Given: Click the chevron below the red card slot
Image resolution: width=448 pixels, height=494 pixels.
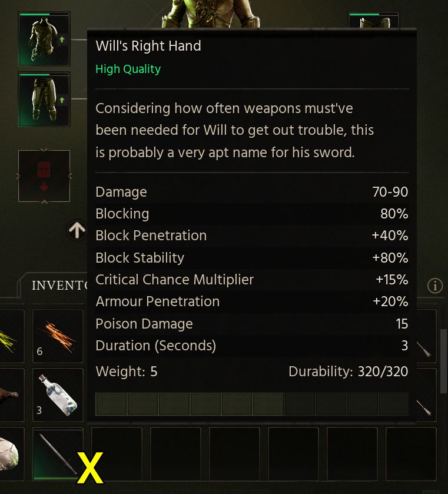Looking at the screenshot, I should [44, 202].
